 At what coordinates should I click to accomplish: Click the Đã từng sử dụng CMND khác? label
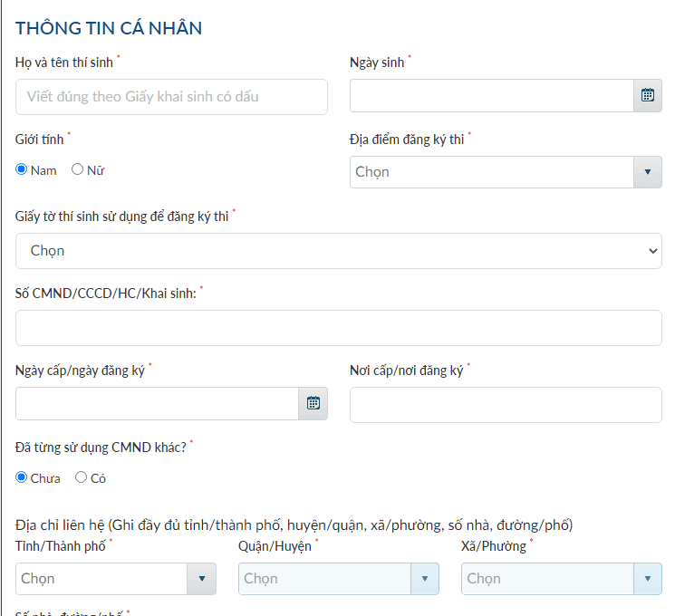(101, 448)
